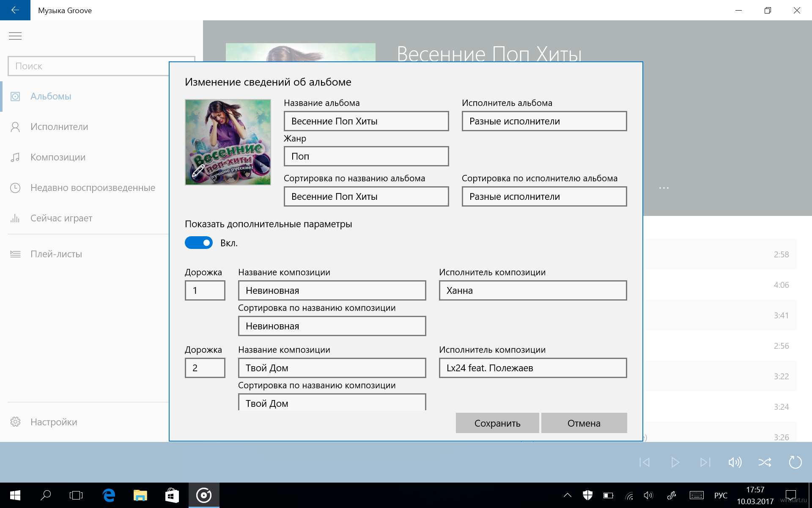The height and width of the screenshot is (508, 812).
Task: Select Альбомы in the sidebar
Action: pyautogui.click(x=51, y=97)
